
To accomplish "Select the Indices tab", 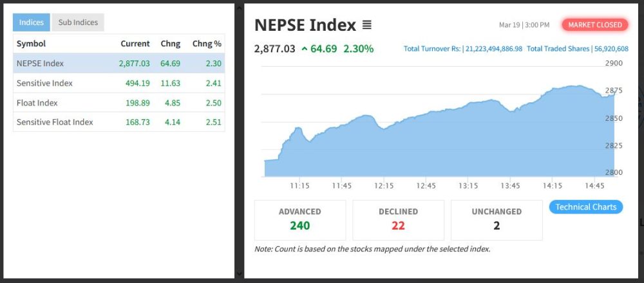I will [32, 23].
